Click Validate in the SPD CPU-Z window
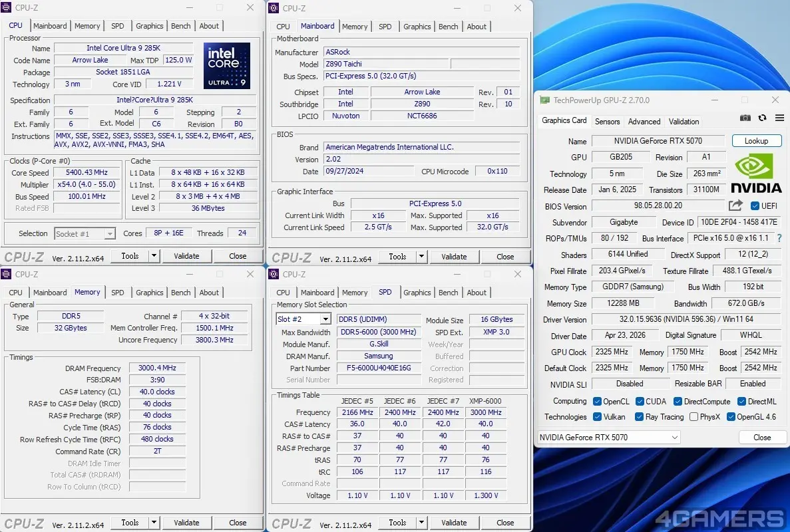Viewport: 790px width, 532px height. [x=454, y=523]
